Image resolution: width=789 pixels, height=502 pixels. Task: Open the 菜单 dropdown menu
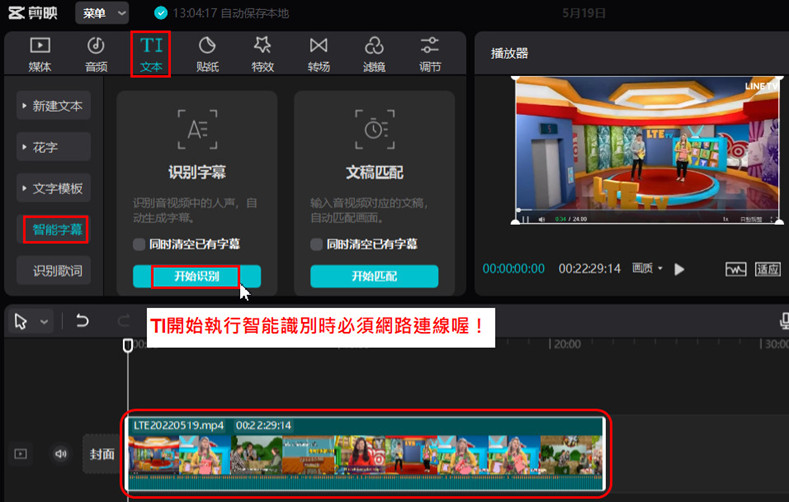(104, 13)
